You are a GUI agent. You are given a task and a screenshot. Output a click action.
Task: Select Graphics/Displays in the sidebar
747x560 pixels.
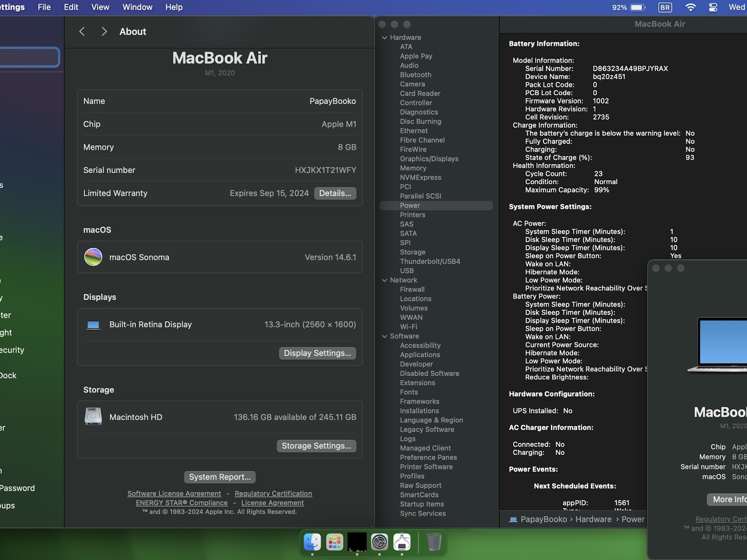429,159
